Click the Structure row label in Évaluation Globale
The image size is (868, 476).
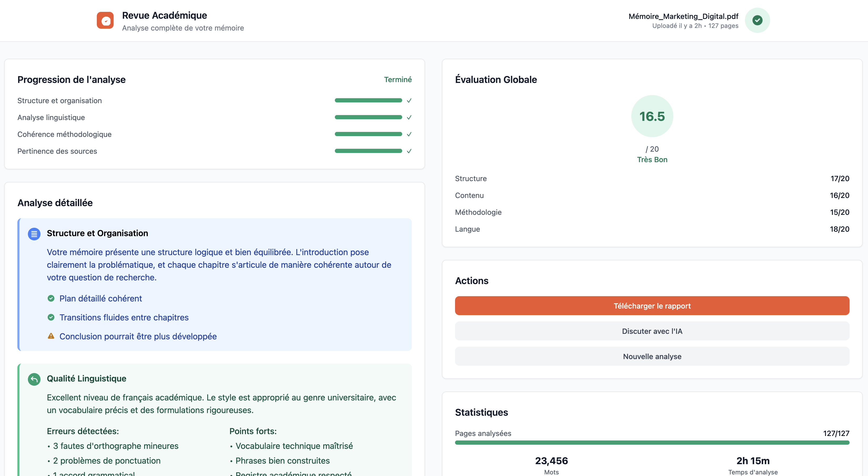(x=471, y=178)
